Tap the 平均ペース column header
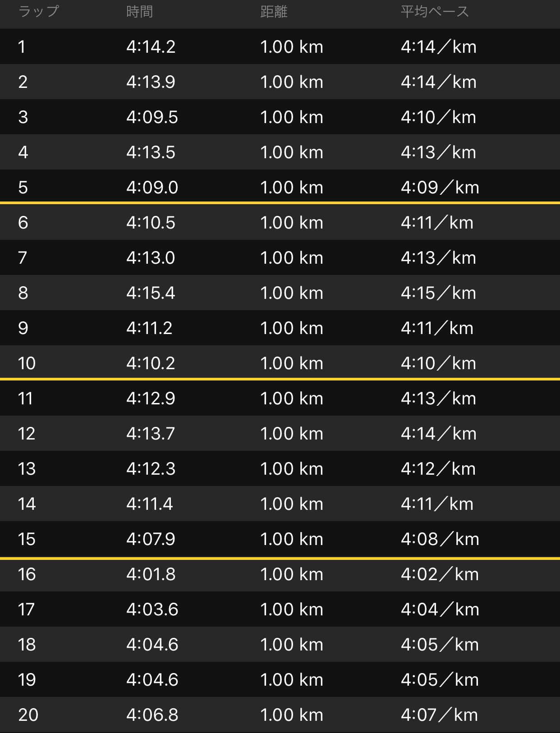The width and height of the screenshot is (560, 733). tap(435, 11)
